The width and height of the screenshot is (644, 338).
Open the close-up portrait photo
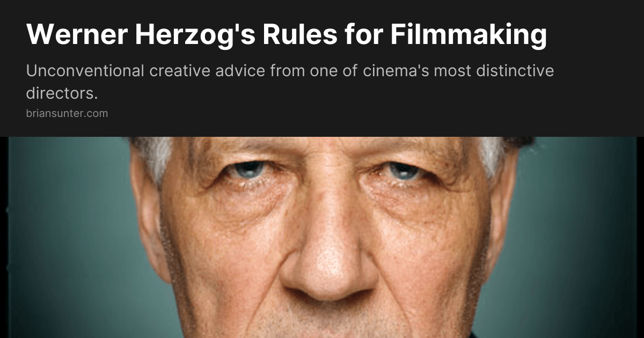coord(322,237)
